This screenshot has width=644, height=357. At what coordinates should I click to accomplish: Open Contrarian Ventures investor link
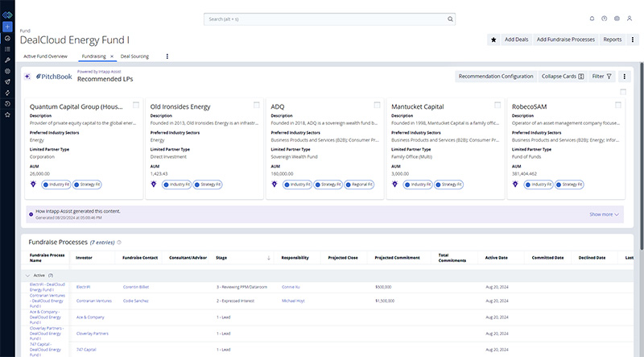coord(94,301)
